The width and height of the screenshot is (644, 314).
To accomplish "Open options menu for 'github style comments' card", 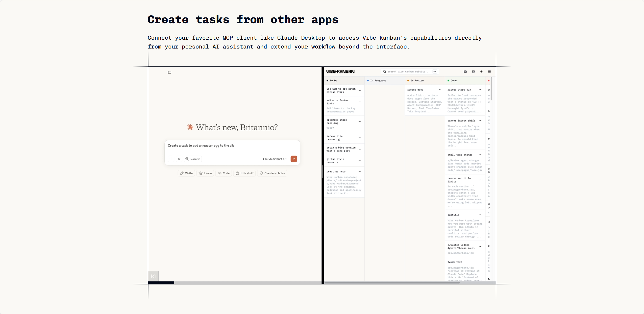I will (x=360, y=161).
